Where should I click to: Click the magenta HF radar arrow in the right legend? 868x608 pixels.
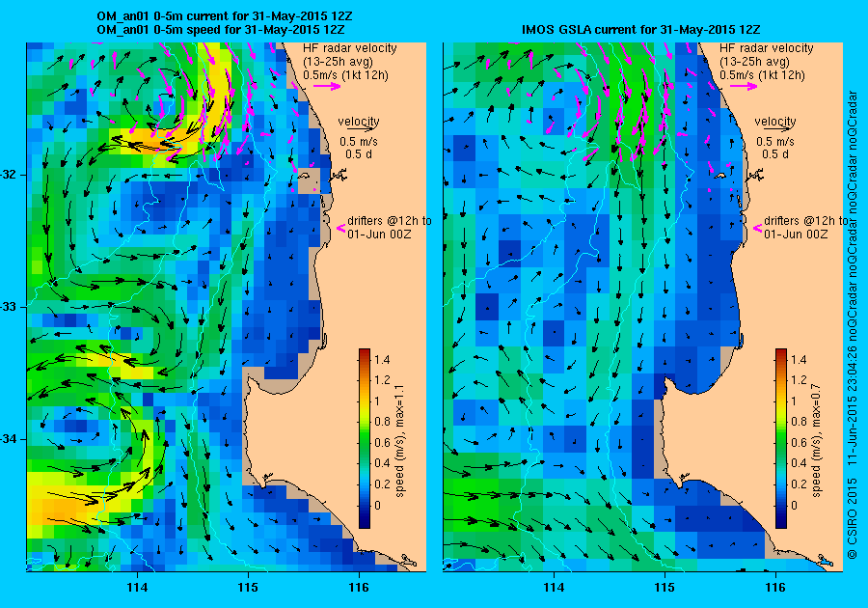744,86
